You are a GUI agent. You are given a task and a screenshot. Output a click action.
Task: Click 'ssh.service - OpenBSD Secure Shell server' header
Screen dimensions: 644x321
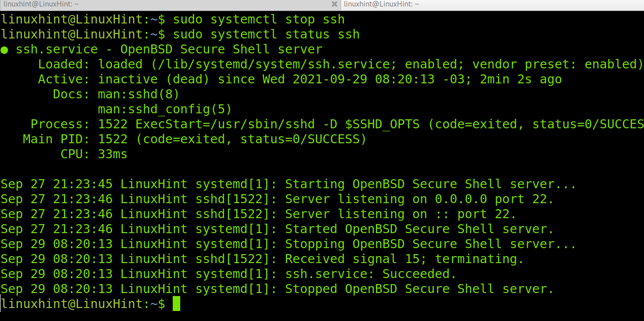[x=169, y=49]
